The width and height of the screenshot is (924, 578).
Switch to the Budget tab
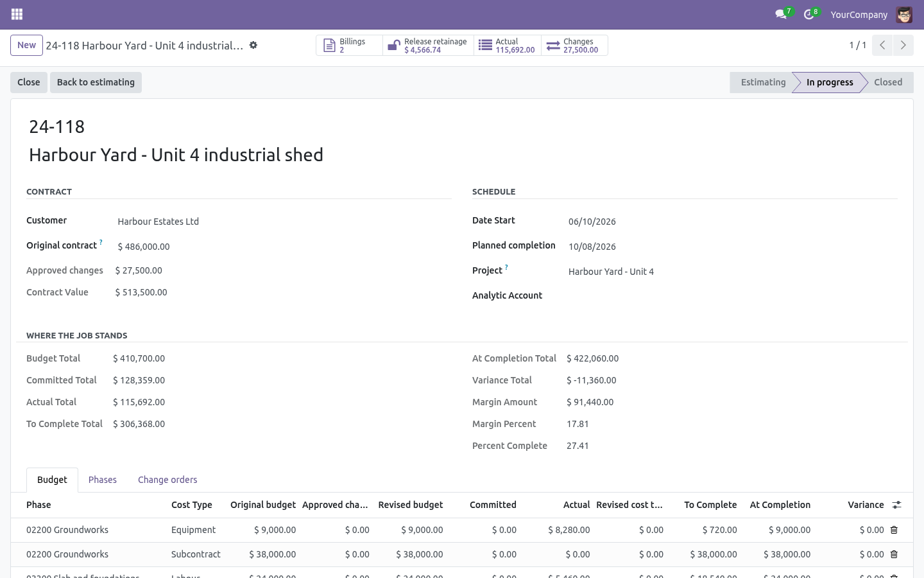pos(52,480)
